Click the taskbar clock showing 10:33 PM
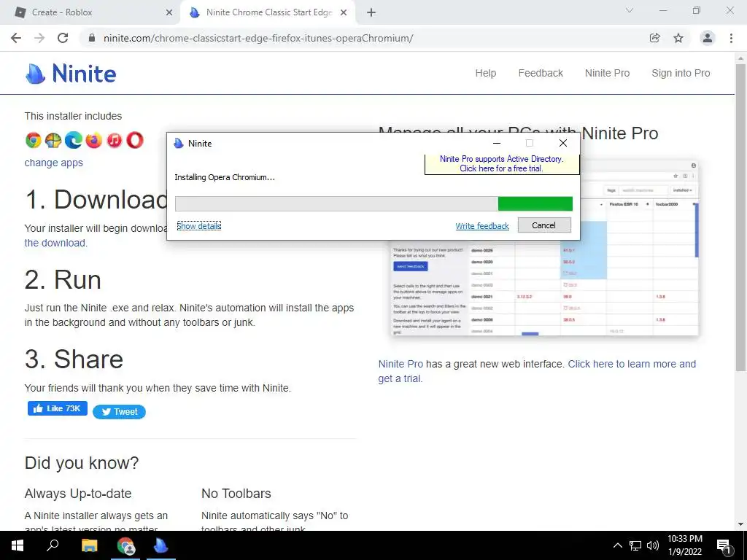Viewport: 747px width, 560px height. [x=684, y=545]
